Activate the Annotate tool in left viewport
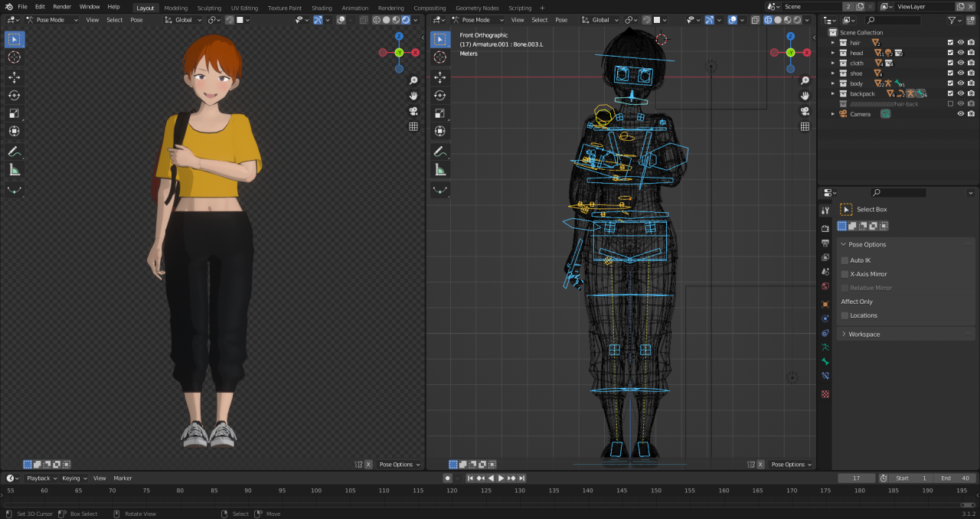 15,152
